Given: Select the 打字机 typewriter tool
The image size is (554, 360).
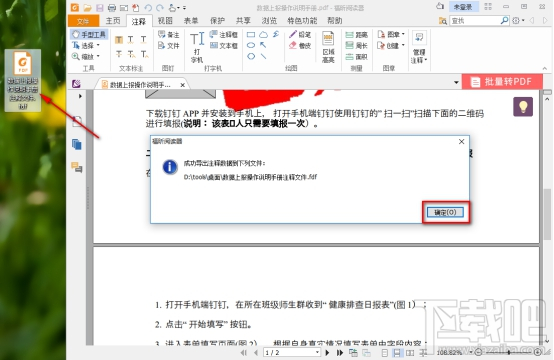Looking at the screenshot, I should [197, 47].
